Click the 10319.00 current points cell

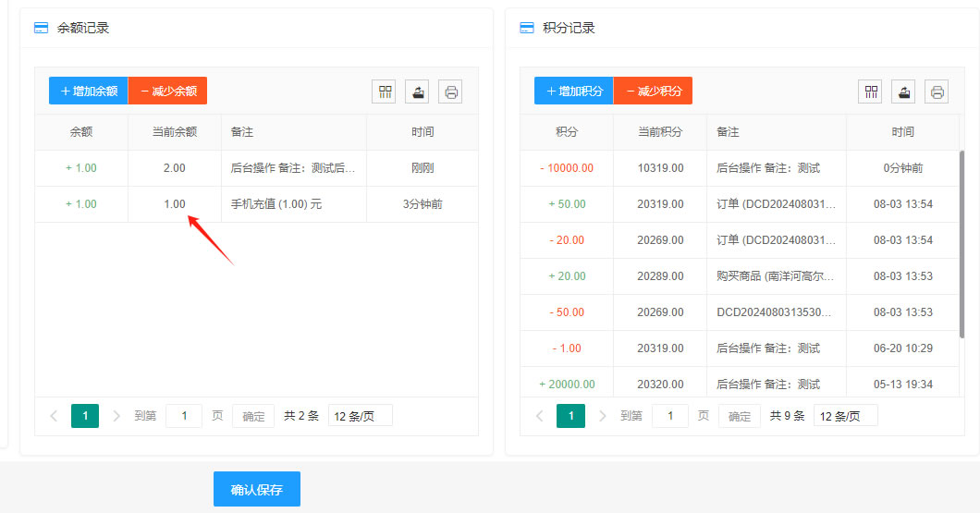pos(660,168)
